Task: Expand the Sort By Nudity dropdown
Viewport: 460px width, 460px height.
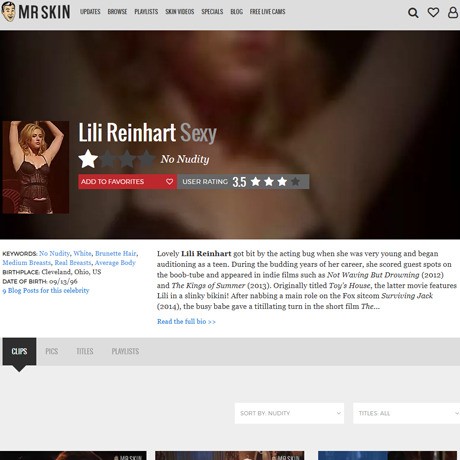Action: pyautogui.click(x=289, y=413)
